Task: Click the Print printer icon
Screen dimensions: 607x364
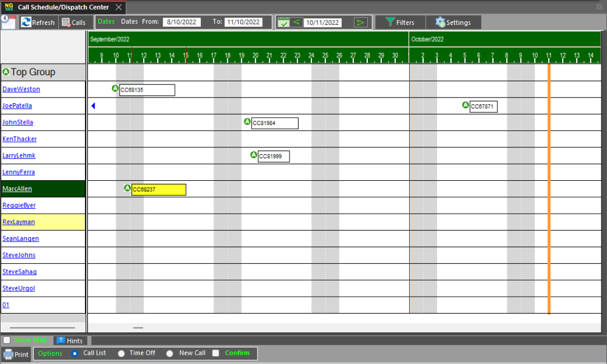Action: click(x=8, y=354)
